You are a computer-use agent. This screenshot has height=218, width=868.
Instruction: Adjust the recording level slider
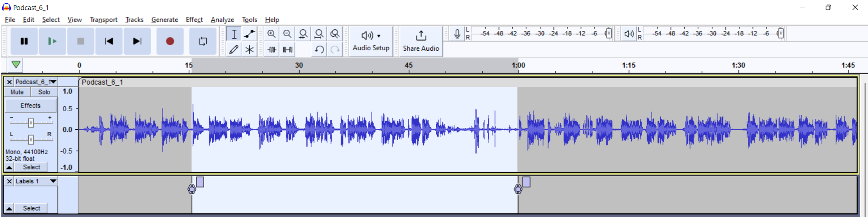tap(608, 33)
